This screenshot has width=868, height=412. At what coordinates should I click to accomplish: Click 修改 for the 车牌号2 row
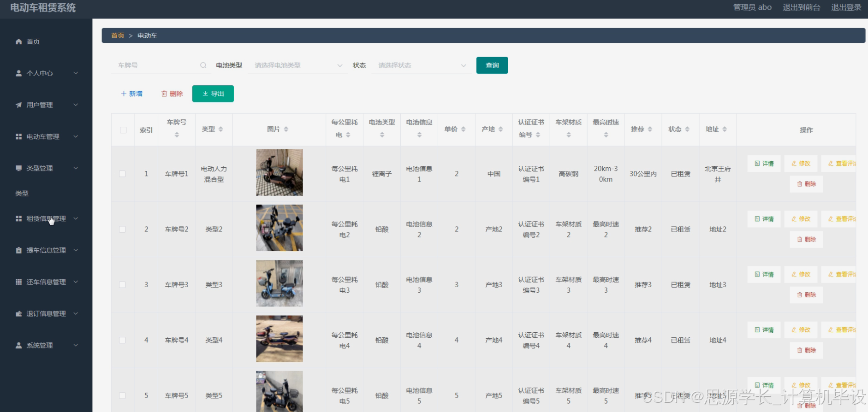tap(801, 219)
